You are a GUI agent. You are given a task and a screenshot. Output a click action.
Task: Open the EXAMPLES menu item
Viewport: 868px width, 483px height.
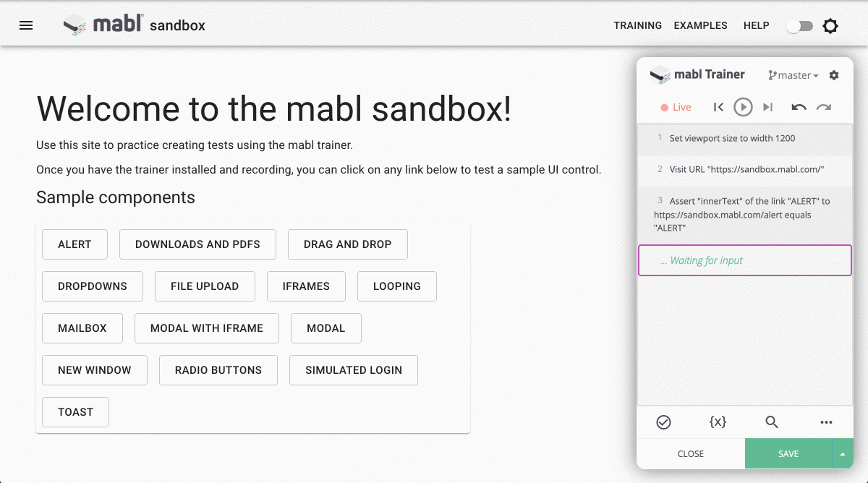click(700, 25)
